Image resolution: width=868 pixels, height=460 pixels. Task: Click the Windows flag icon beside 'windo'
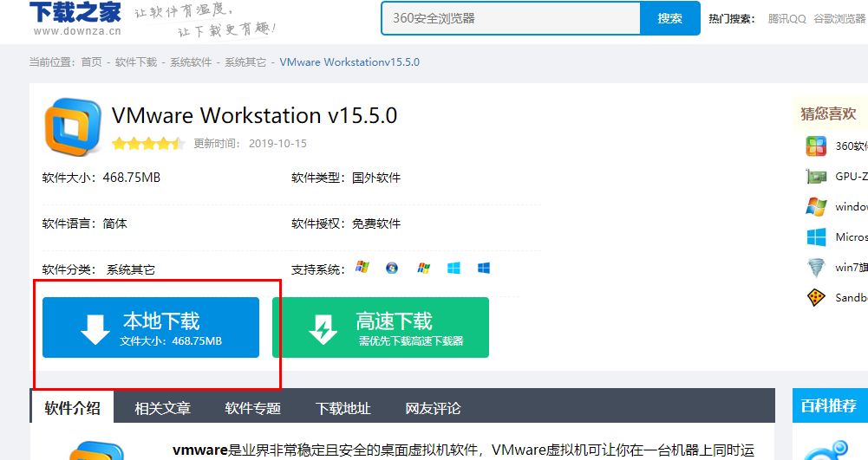click(816, 207)
